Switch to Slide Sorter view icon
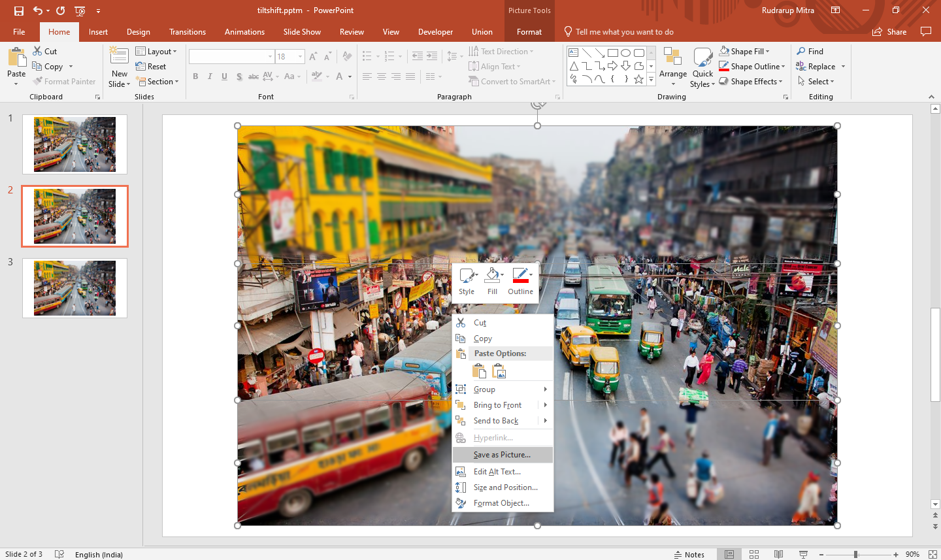Image resolution: width=941 pixels, height=560 pixels. [x=754, y=554]
